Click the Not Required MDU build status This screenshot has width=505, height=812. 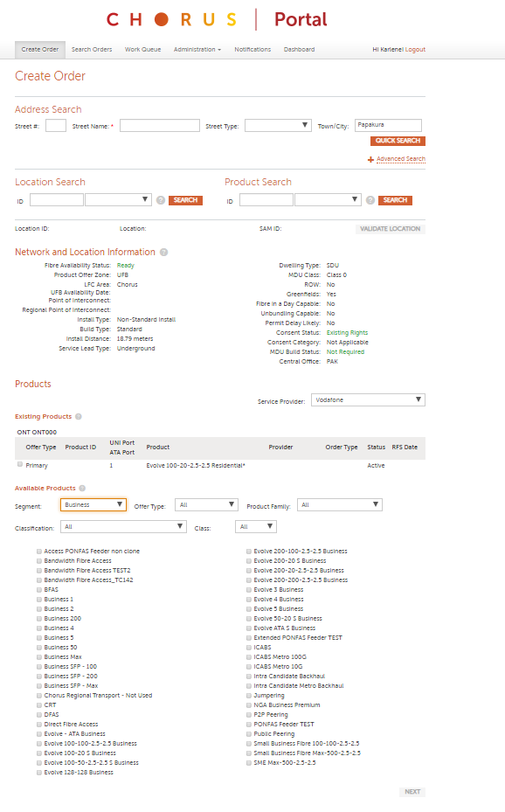pyautogui.click(x=345, y=352)
